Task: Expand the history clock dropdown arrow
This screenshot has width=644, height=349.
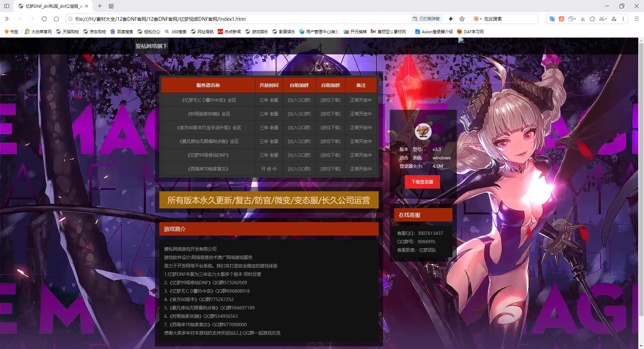Action: 575,19
